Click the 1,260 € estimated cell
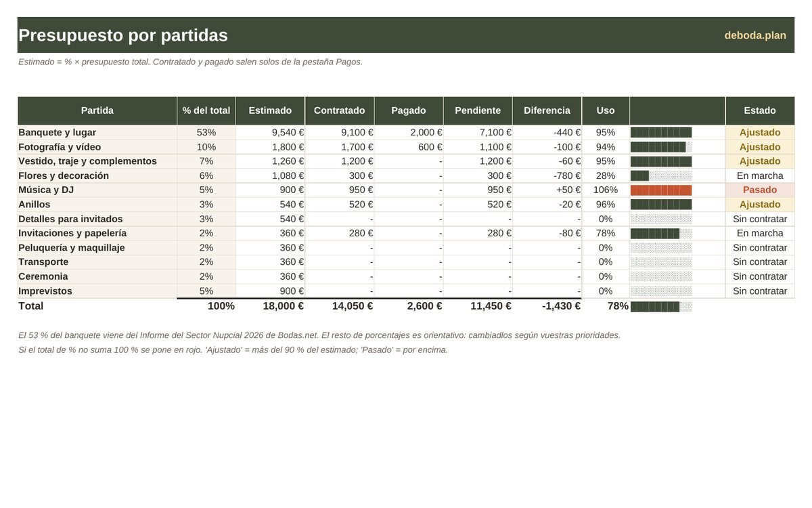This screenshot has width=812, height=508. pyautogui.click(x=270, y=161)
